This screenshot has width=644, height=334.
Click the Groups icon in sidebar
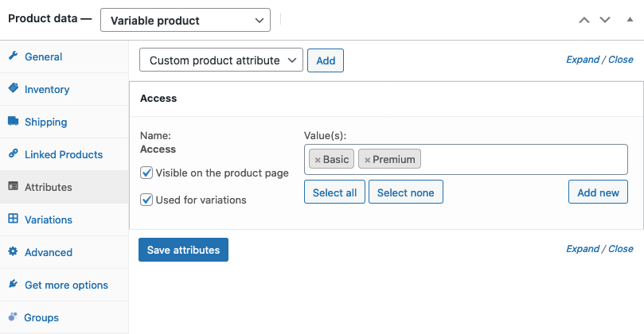pos(13,317)
